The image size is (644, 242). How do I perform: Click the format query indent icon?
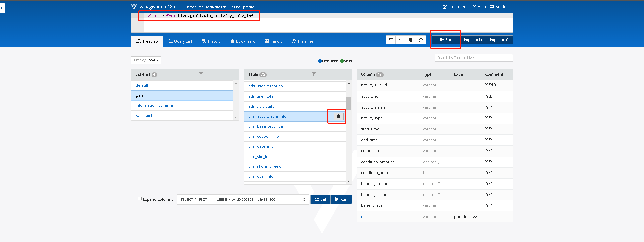[x=400, y=40]
